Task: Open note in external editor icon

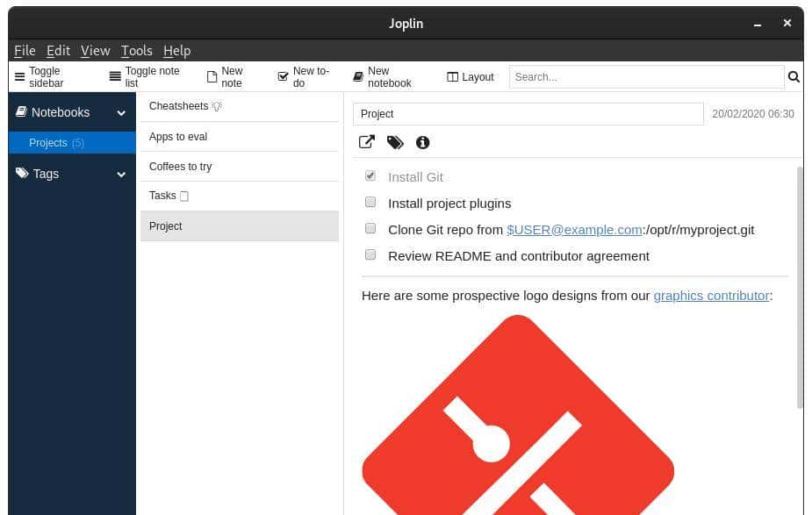Action: [x=367, y=142]
